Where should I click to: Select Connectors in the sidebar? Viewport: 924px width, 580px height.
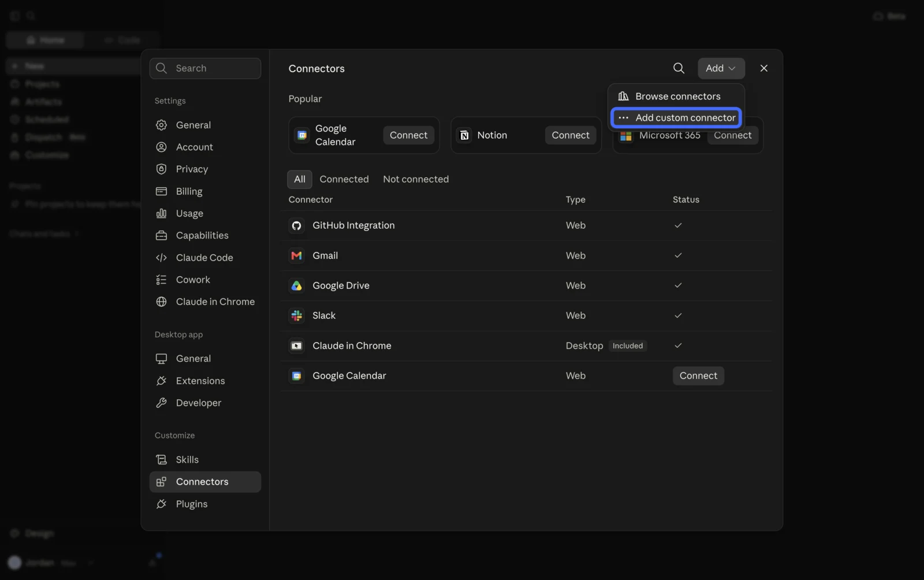click(x=205, y=482)
